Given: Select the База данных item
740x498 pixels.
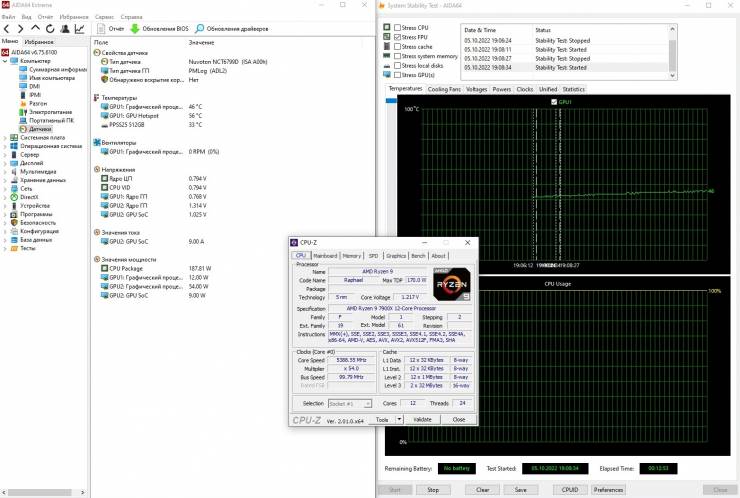Looking at the screenshot, I should (31, 239).
